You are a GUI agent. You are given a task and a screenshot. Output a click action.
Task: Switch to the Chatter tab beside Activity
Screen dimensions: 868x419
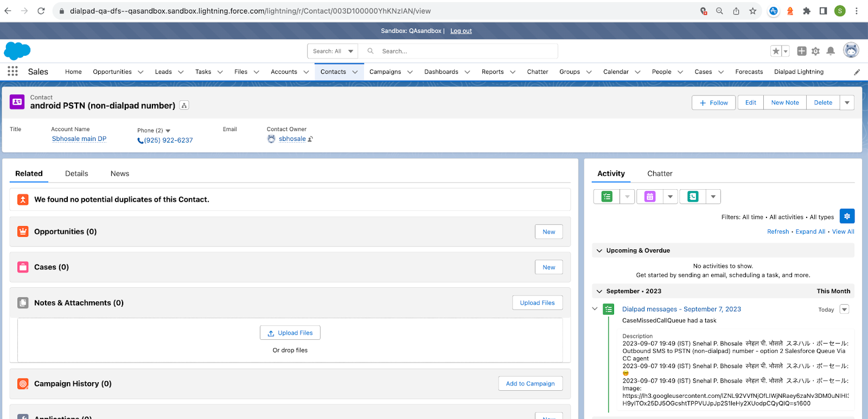click(660, 173)
